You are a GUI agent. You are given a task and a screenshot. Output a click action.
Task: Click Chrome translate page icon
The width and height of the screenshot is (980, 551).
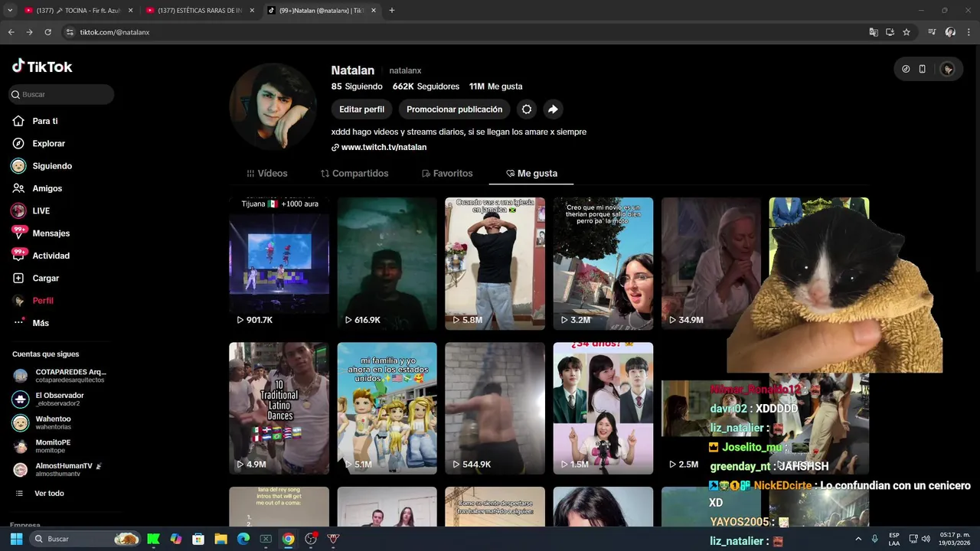point(874,32)
